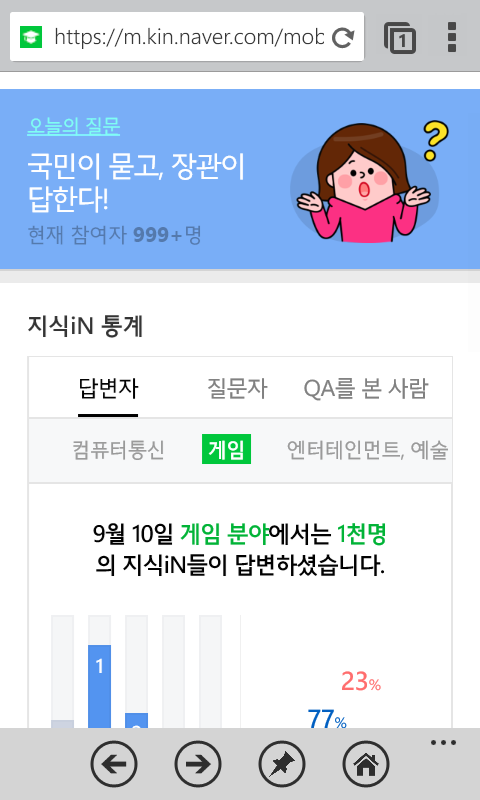Open the browser vertical three-dot menu
Image resolution: width=480 pixels, height=800 pixels.
point(451,37)
